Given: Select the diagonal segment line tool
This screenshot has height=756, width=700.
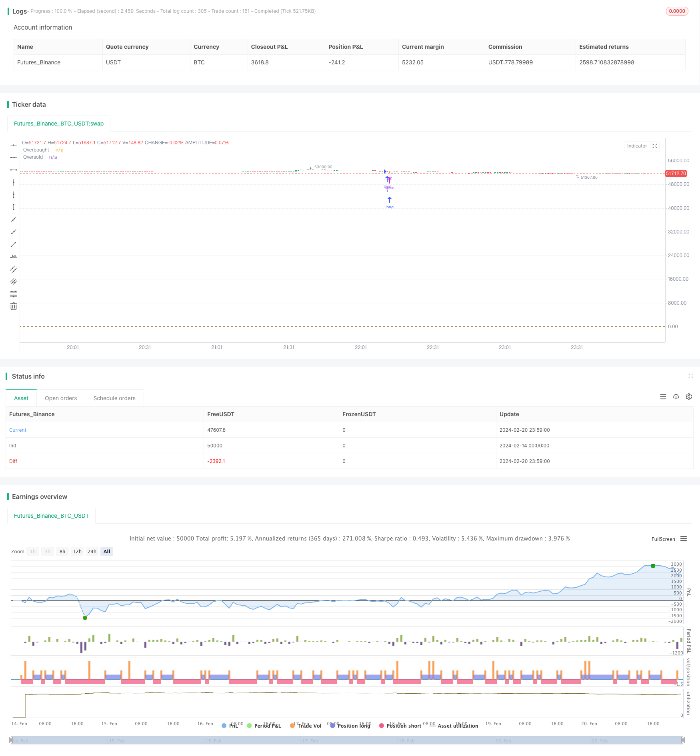Looking at the screenshot, I should click(x=14, y=244).
